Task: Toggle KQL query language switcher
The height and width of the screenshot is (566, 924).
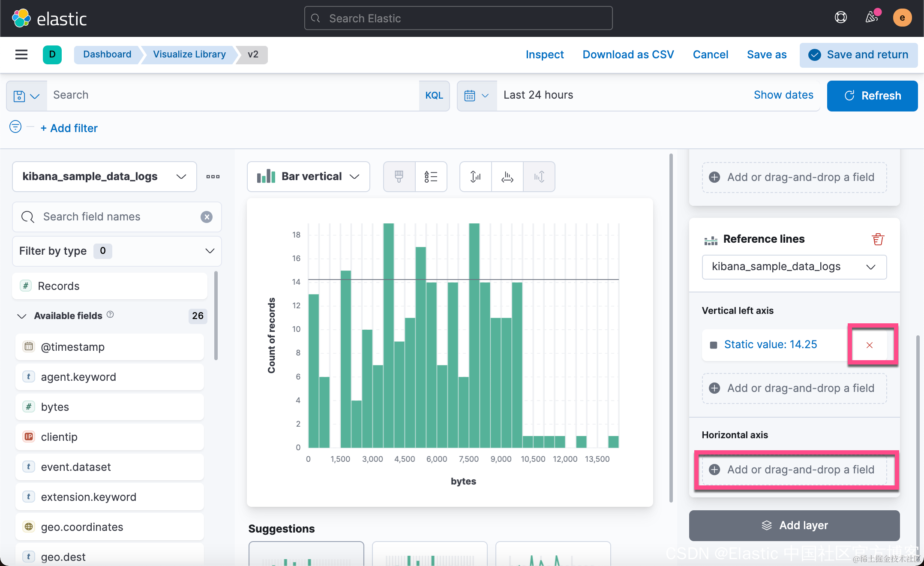Action: click(x=434, y=95)
